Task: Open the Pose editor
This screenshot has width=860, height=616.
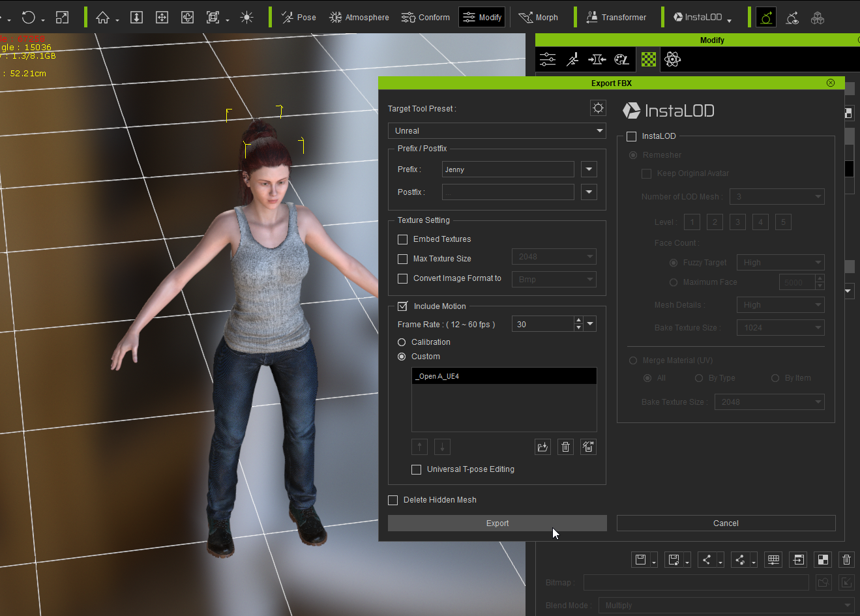Action: (299, 18)
